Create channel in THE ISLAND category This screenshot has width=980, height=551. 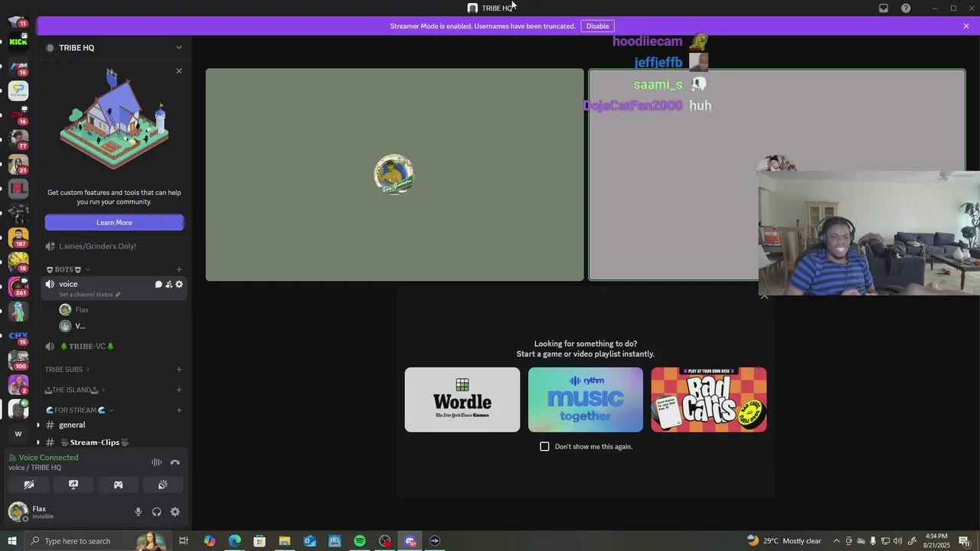179,390
